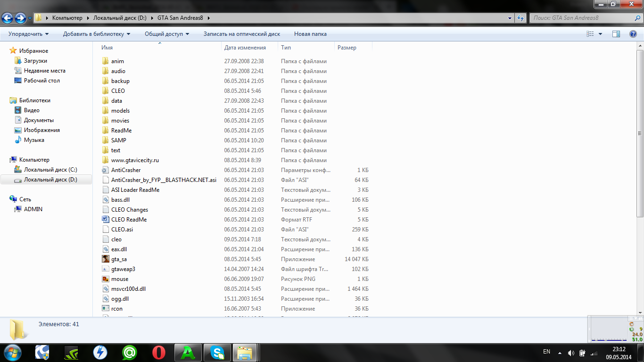This screenshot has height=362, width=644.
Task: Select the 'CLEO.asi' file
Action: [122, 230]
